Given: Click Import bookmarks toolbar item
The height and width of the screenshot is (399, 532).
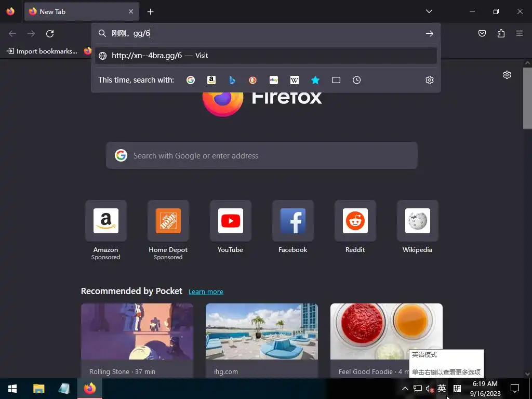Looking at the screenshot, I should point(42,51).
